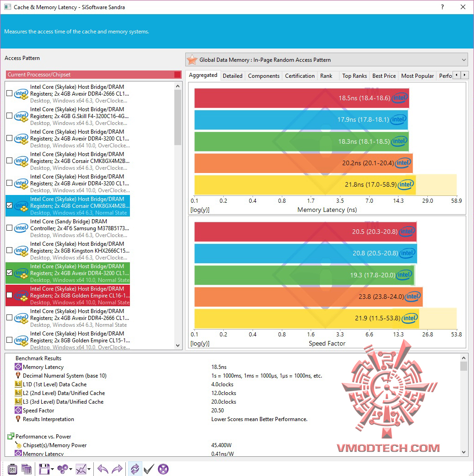This screenshot has height=476, width=474.
Task: Click the floppy disk save icon
Action: [44, 469]
